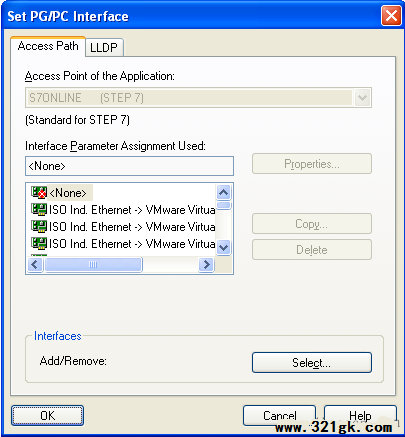
Task: Click the horizontal scrollbar thumb
Action: (x=93, y=265)
